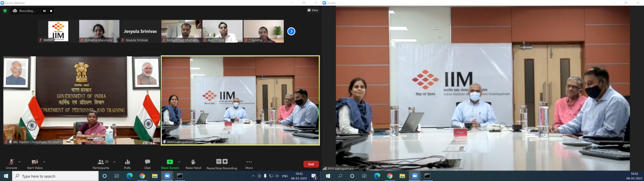Click Pause/Stop Recording control
644x181 pixels.
pyautogui.click(x=222, y=164)
